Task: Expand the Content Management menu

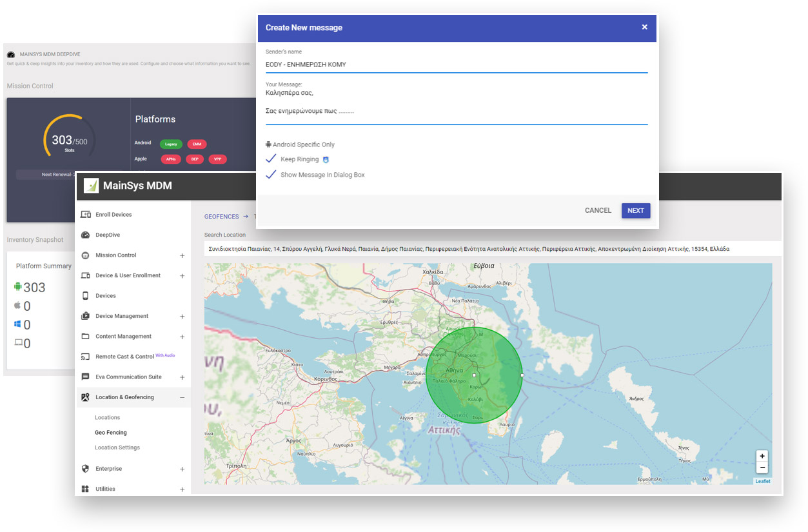Action: coord(182,337)
